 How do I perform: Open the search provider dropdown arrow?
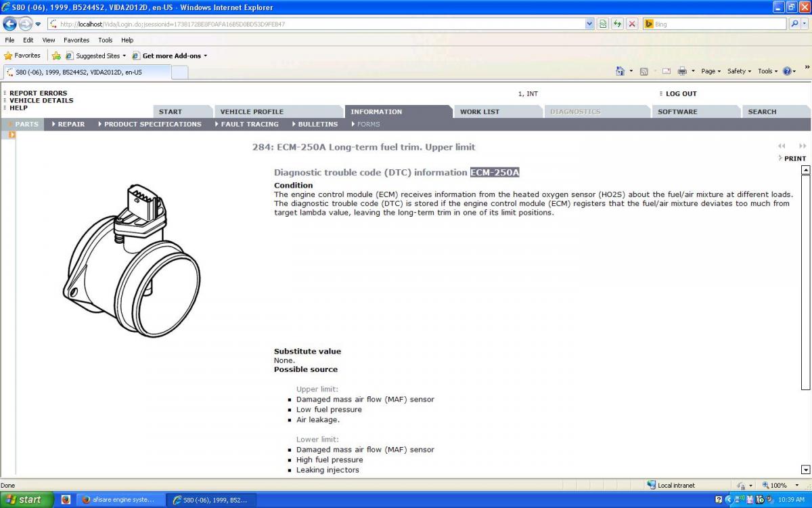point(804,24)
